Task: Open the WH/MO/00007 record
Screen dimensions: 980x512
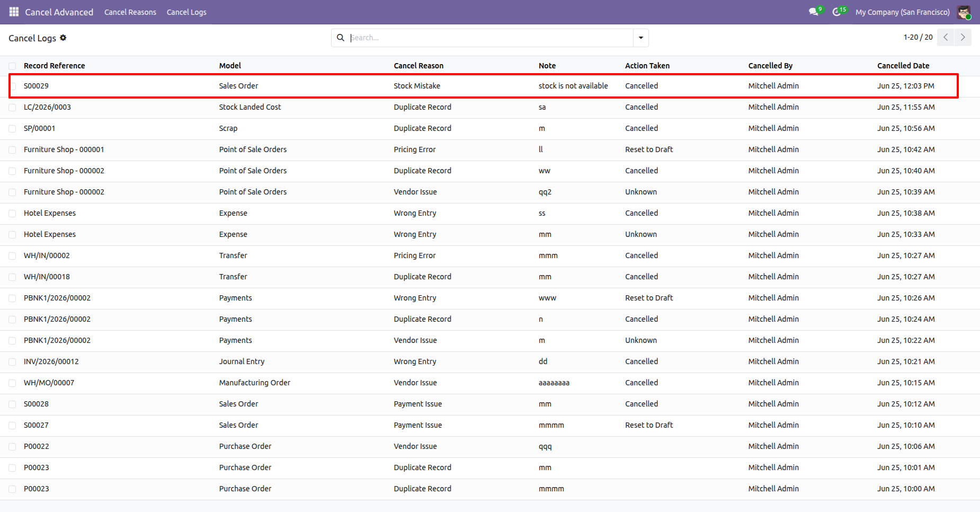Action: click(49, 383)
